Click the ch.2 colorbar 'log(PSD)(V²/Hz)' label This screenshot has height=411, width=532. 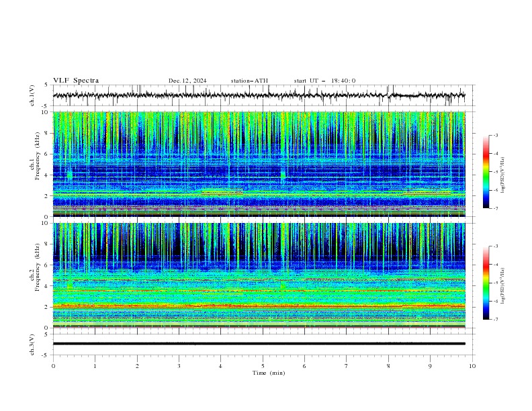503,286
